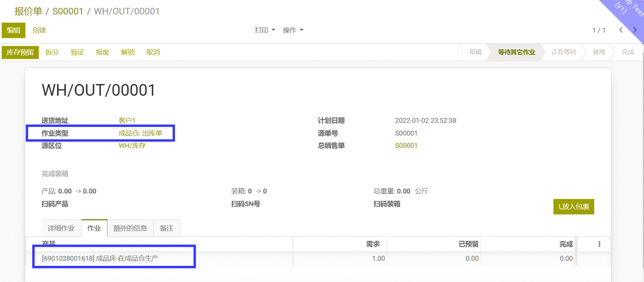Open the 打印 dropdown
The height and width of the screenshot is (282, 644).
click(265, 30)
